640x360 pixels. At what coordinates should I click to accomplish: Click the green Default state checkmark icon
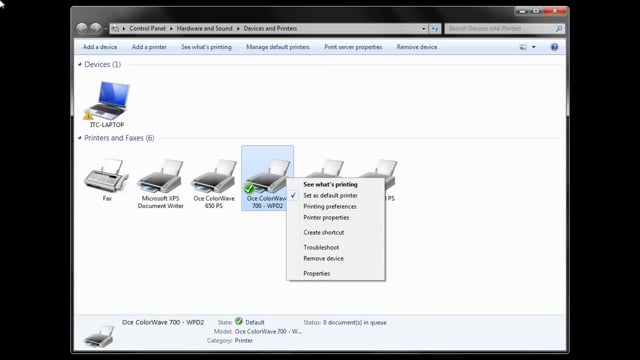click(239, 321)
